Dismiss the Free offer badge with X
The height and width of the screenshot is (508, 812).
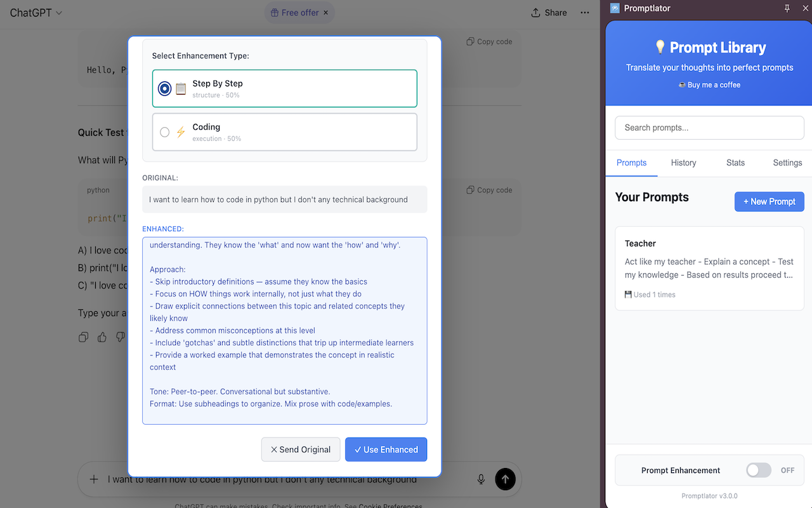[x=326, y=13]
